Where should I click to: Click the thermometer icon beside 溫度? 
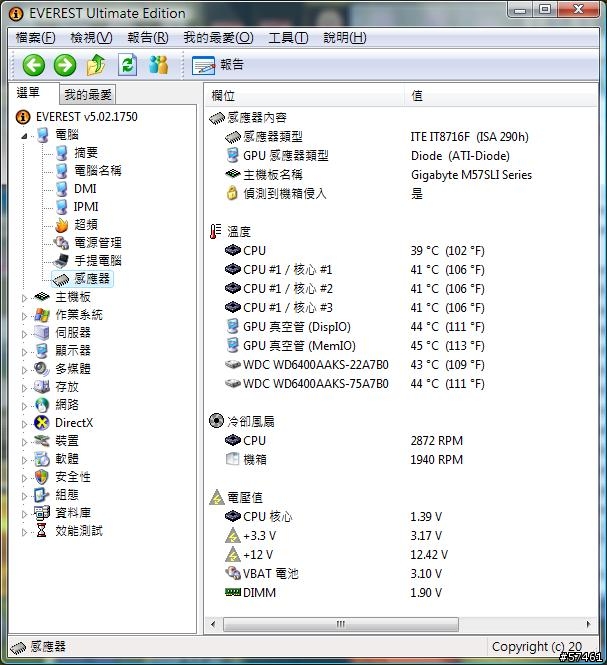215,232
